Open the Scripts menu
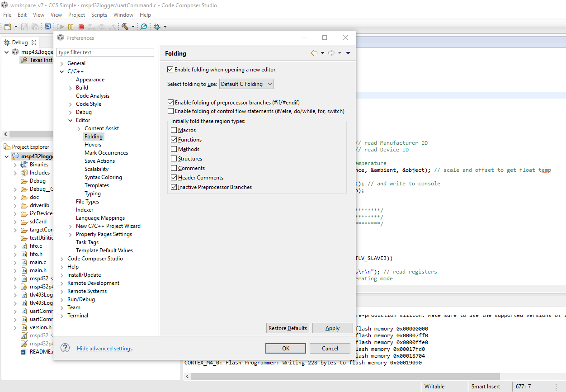This screenshot has width=566, height=392. [x=99, y=15]
